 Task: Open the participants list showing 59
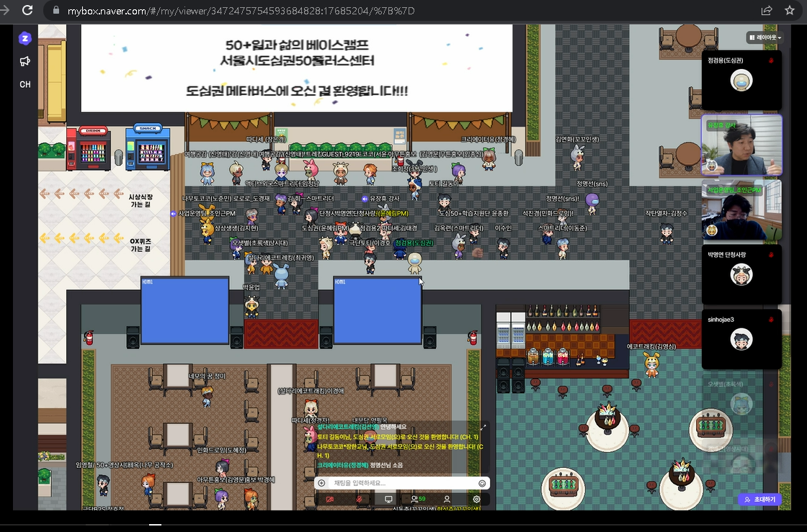[418, 499]
